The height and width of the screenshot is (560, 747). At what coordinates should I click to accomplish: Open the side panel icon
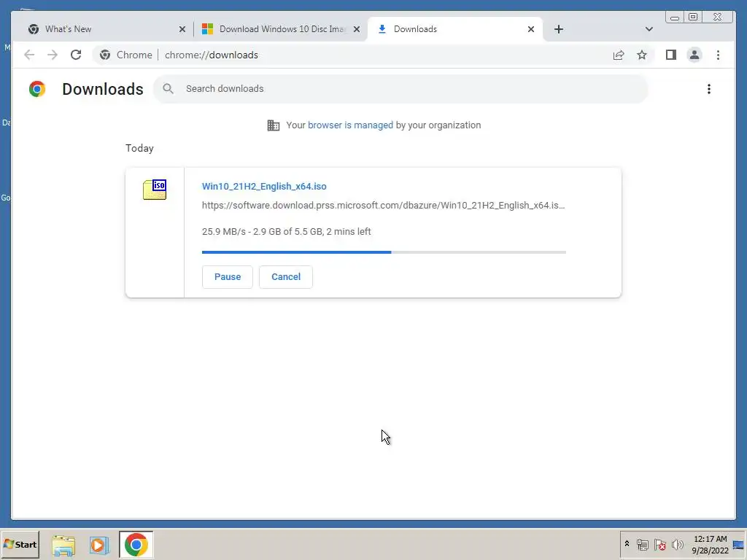[671, 55]
